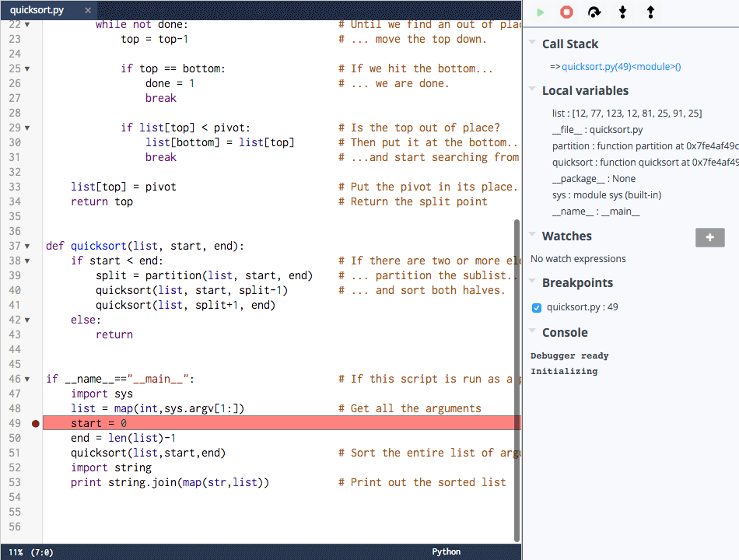Collapse the Call Stack section
This screenshot has height=560, width=739.
[x=532, y=42]
